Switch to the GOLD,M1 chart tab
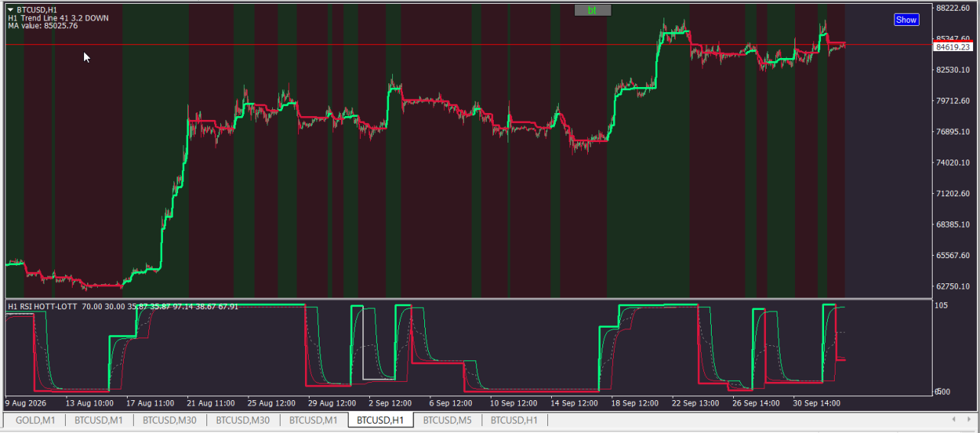Viewport: 980px width, 433px height. point(35,420)
